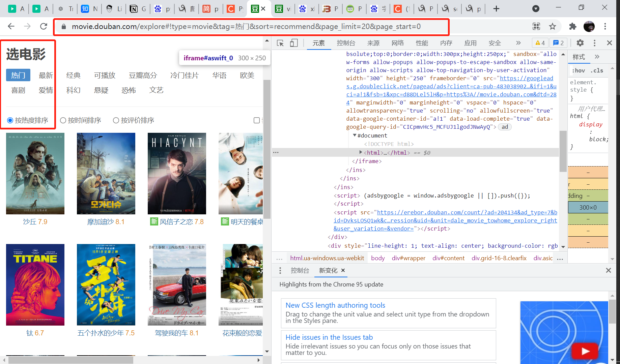The image size is (620, 364).
Task: Collapse the #document node
Action: (355, 135)
